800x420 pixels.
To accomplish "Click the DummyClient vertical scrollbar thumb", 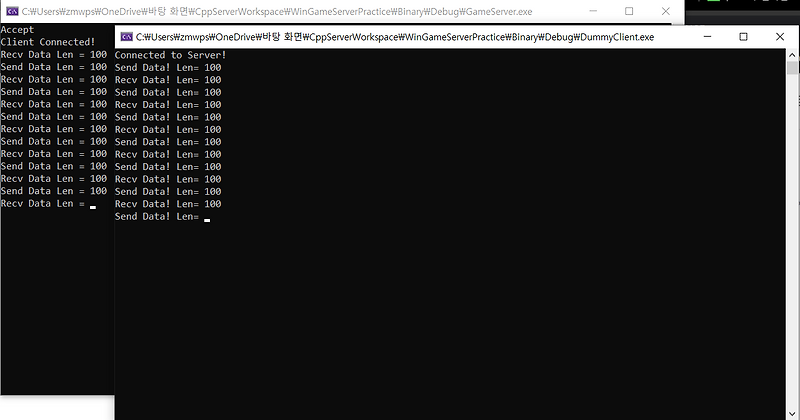I will click(x=792, y=68).
